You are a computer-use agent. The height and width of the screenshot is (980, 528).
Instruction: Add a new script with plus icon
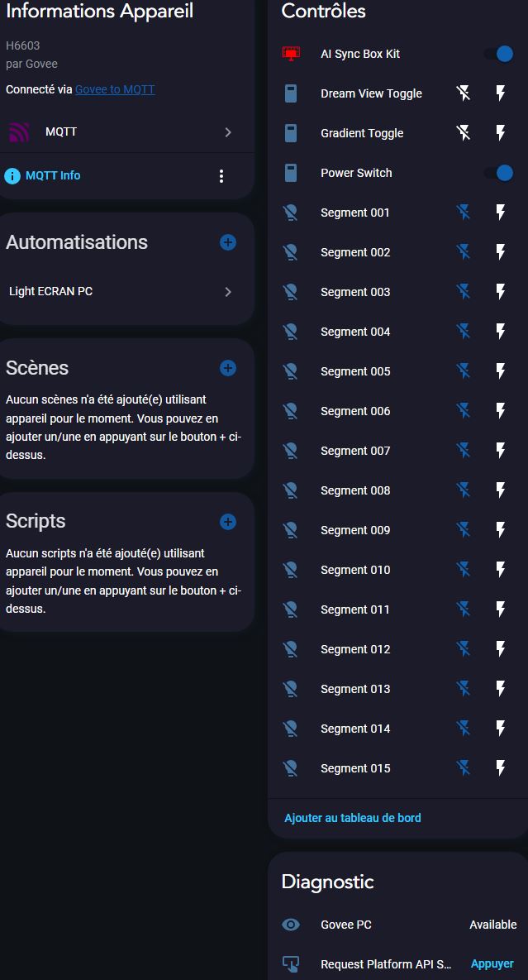pyautogui.click(x=228, y=522)
